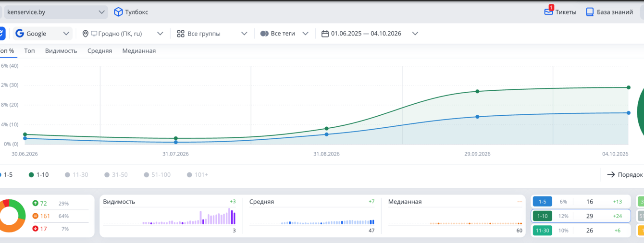Screen dimensions: 644x243
Task: Click the green data point at 29.09.2026
Action: (x=477, y=91)
